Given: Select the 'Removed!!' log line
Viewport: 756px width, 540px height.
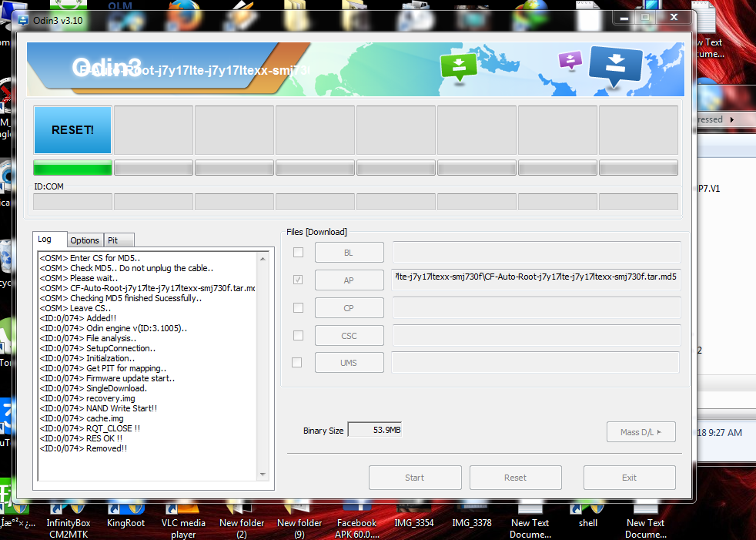Looking at the screenshot, I should coord(83,448).
